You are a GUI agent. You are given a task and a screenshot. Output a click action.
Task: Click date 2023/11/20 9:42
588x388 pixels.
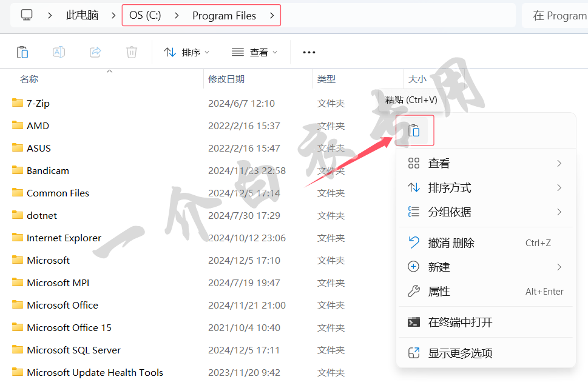pyautogui.click(x=244, y=373)
